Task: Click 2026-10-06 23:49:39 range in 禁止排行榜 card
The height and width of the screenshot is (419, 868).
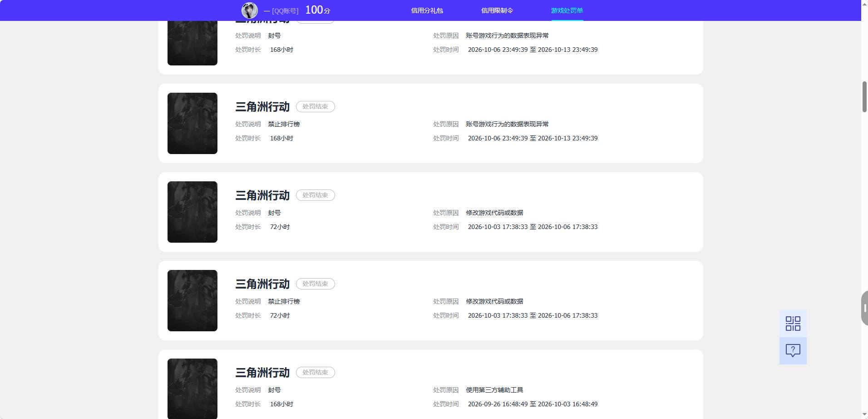Action: coord(533,138)
